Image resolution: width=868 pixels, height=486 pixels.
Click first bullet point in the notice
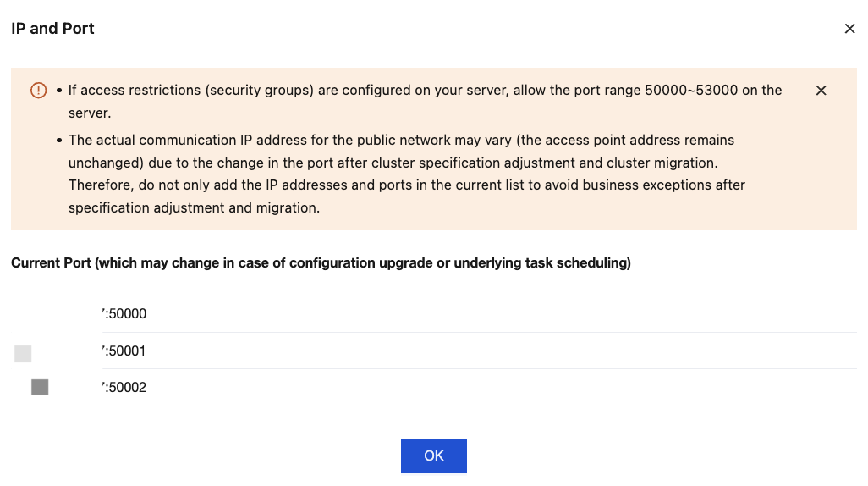[59, 91]
